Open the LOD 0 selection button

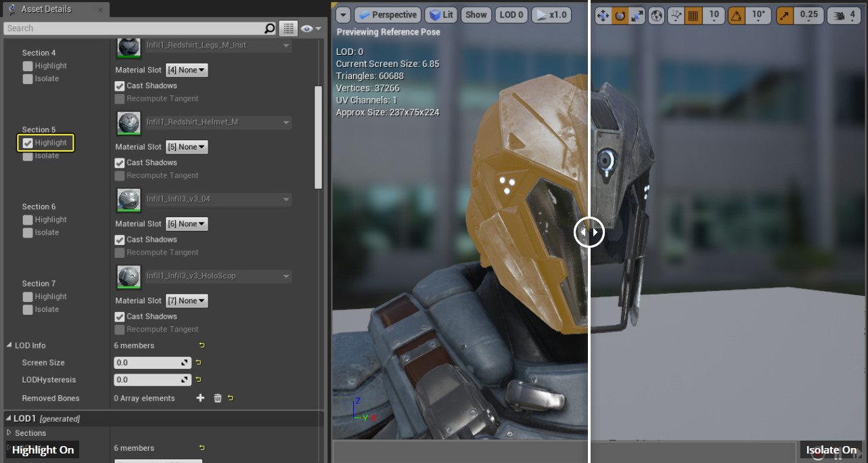(x=511, y=15)
